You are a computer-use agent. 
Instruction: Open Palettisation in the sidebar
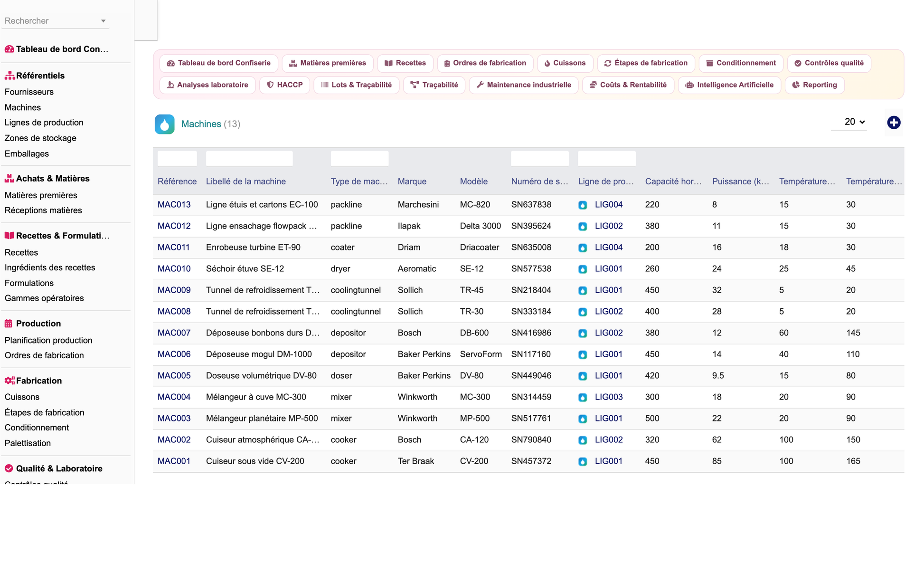pyautogui.click(x=28, y=443)
